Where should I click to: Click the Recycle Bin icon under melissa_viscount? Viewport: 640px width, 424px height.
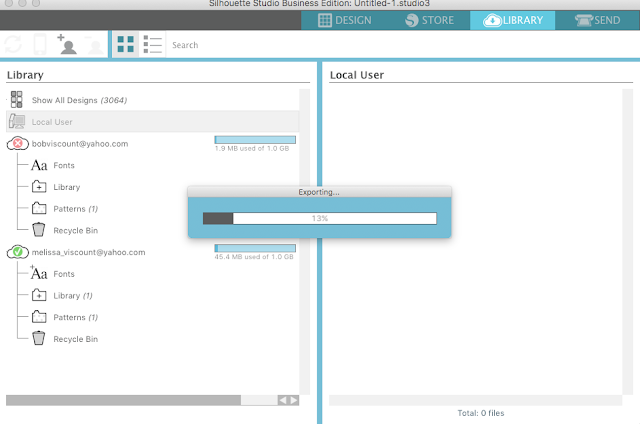(38, 338)
